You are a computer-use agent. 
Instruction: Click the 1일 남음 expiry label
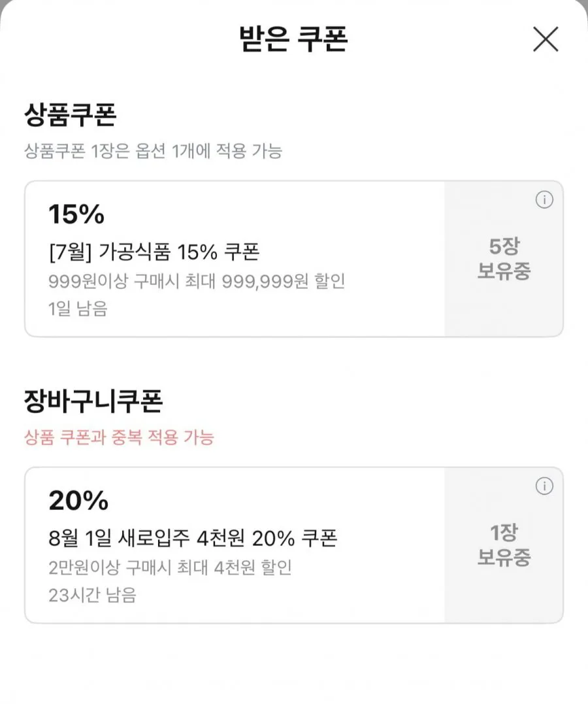(x=78, y=309)
